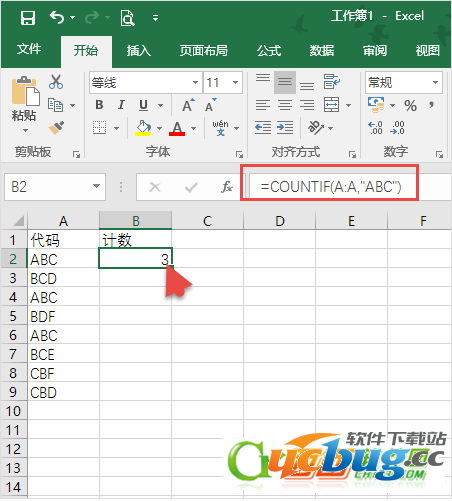
Task: Open Clipboard pane dialog launcher
Action: coord(77,154)
